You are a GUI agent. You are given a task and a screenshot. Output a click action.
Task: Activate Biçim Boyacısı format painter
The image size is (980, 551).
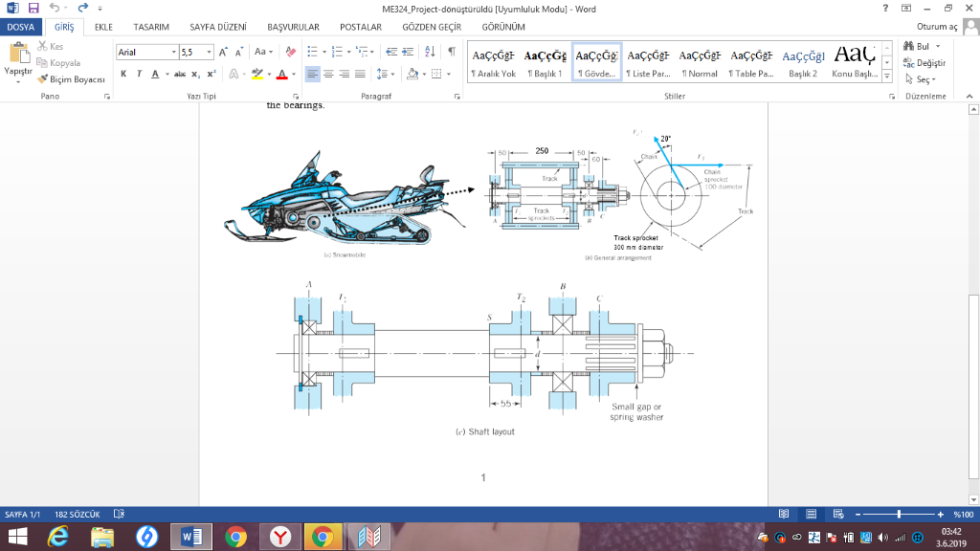coord(71,79)
